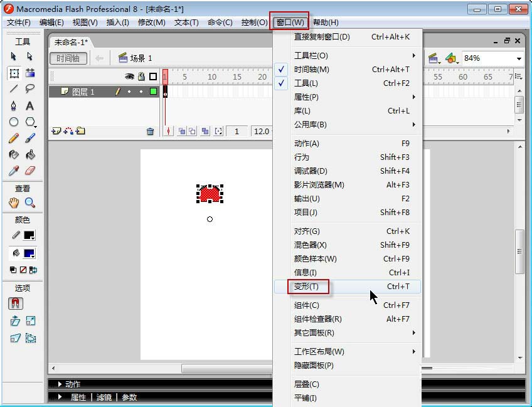Pick the stroke color swatch

pos(29,235)
